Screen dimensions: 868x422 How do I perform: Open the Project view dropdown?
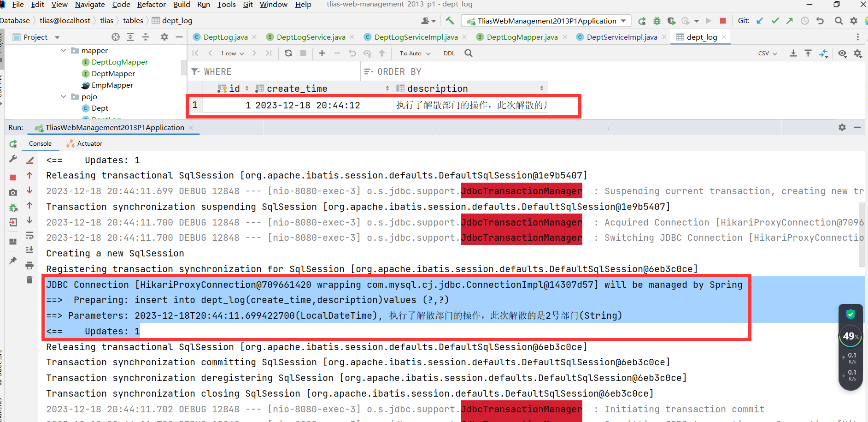(57, 37)
